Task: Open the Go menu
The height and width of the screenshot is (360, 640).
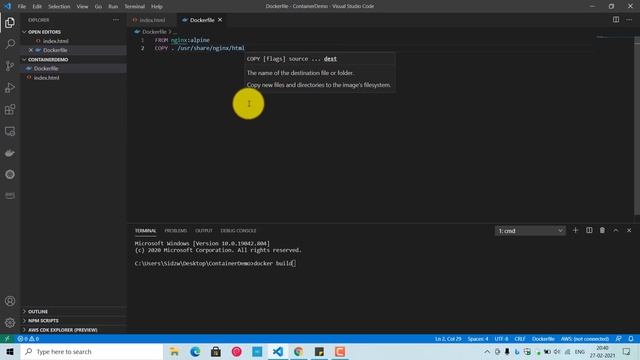Action: pyautogui.click(x=98, y=7)
